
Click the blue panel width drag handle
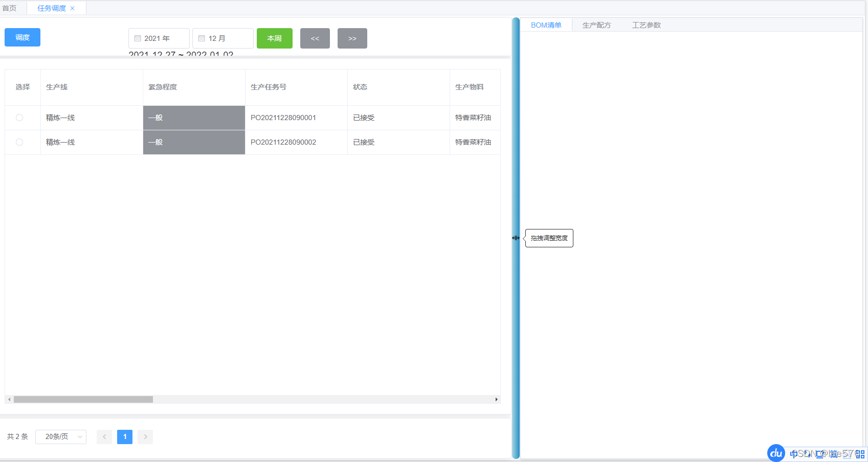tap(516, 238)
